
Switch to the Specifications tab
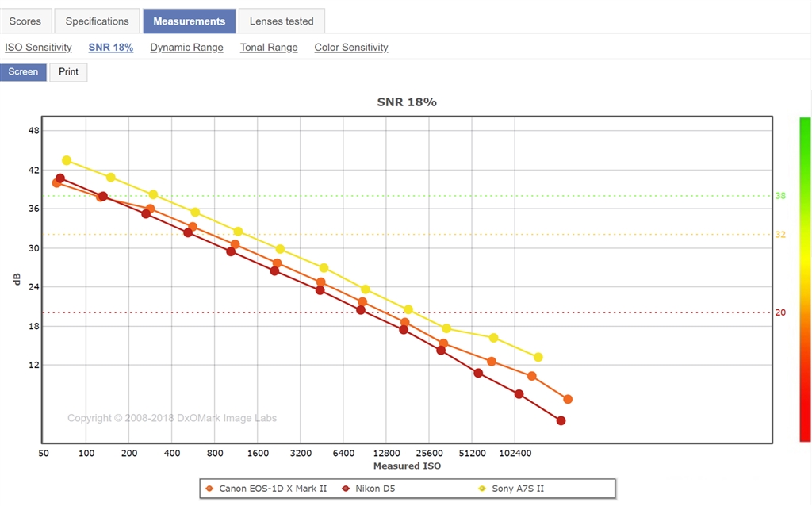[98, 21]
